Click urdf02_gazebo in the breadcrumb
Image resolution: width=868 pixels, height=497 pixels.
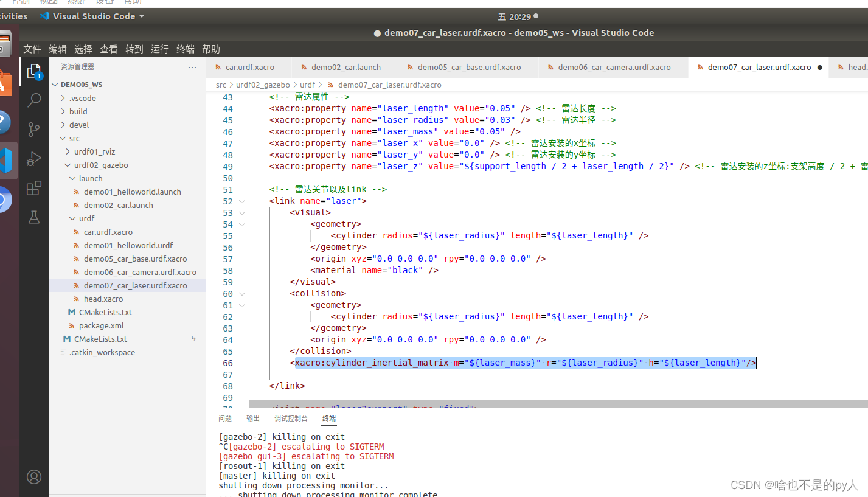(x=263, y=85)
